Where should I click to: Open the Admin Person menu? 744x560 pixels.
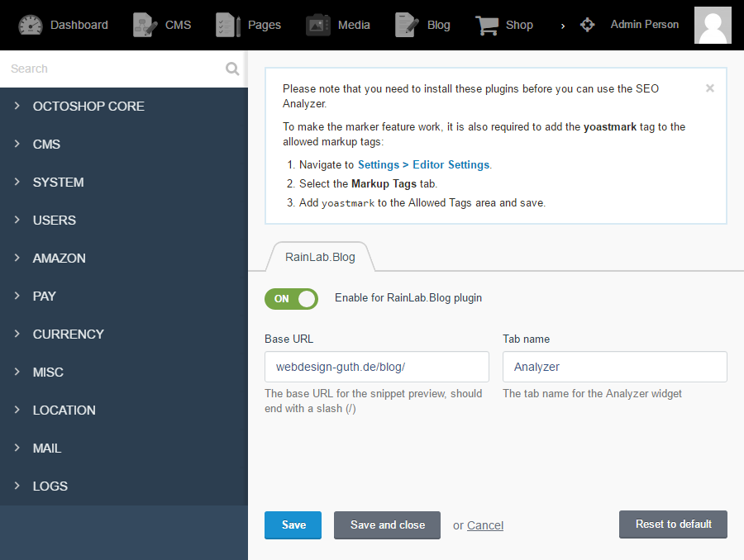coord(644,25)
